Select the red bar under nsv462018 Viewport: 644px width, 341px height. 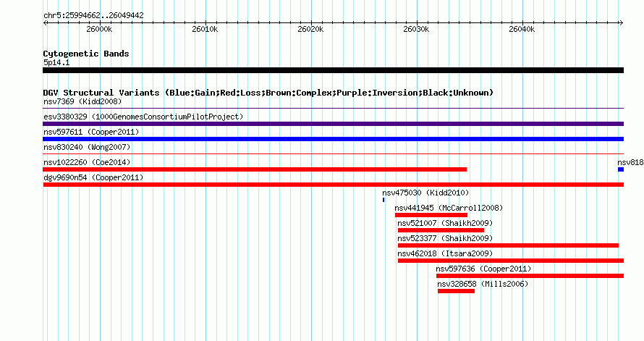point(511,261)
